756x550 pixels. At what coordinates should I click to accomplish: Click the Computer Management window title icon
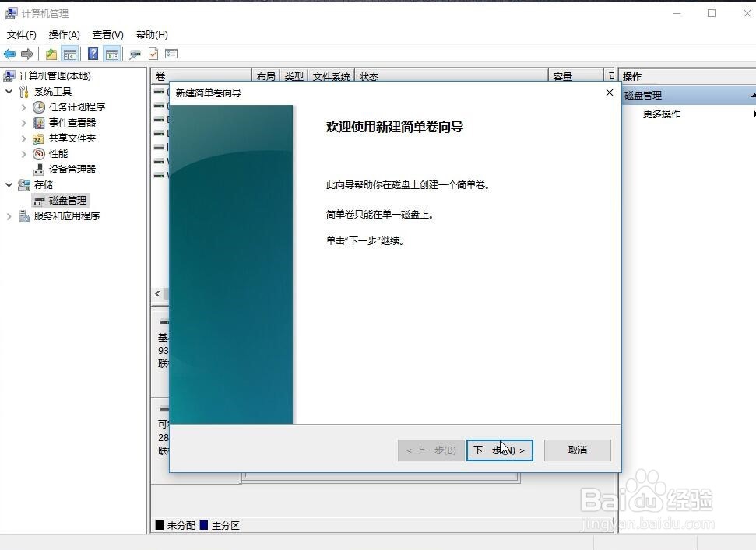point(11,13)
